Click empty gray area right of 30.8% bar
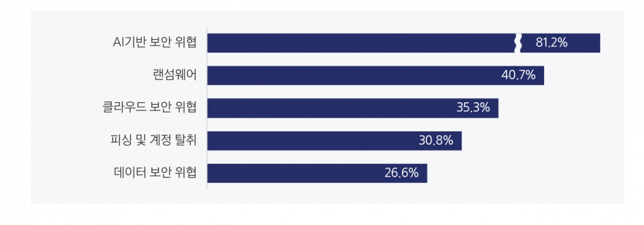This screenshot has width=644, height=225. pos(537,140)
